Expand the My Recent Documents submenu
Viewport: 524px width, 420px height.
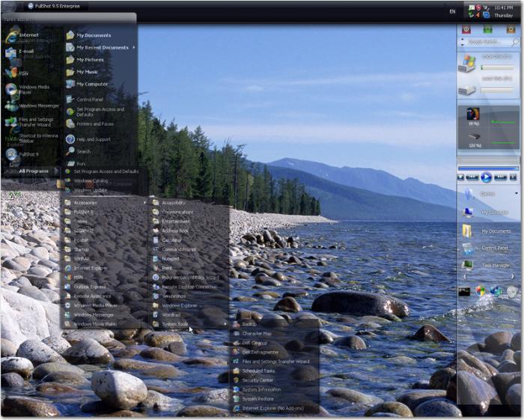[x=102, y=48]
